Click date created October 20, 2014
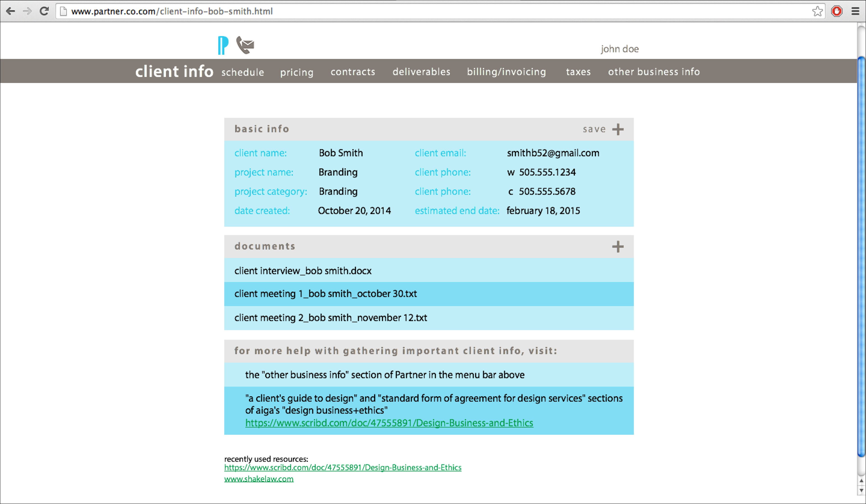Screen dimensions: 866x504 click(354, 211)
